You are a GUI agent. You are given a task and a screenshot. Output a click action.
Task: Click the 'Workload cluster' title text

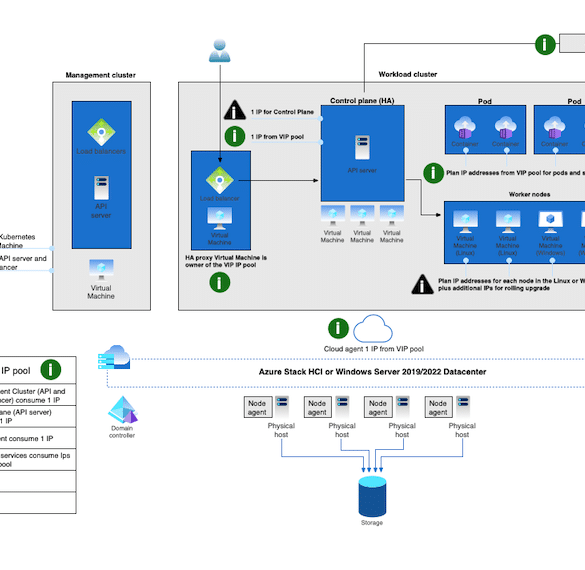point(408,74)
